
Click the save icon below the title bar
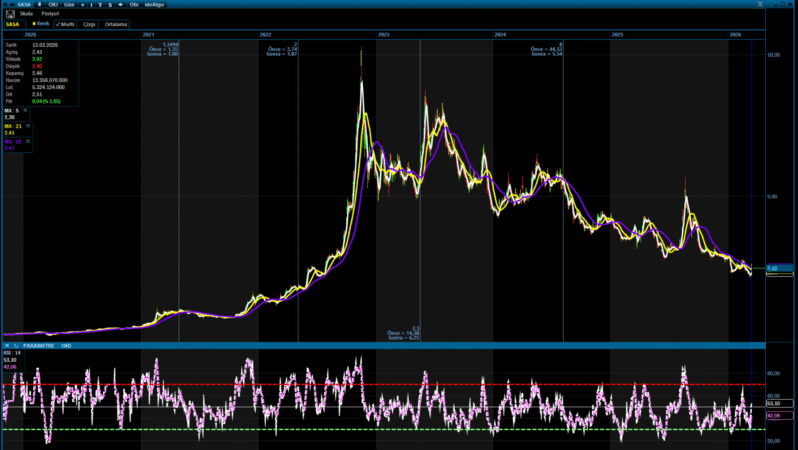point(10,14)
